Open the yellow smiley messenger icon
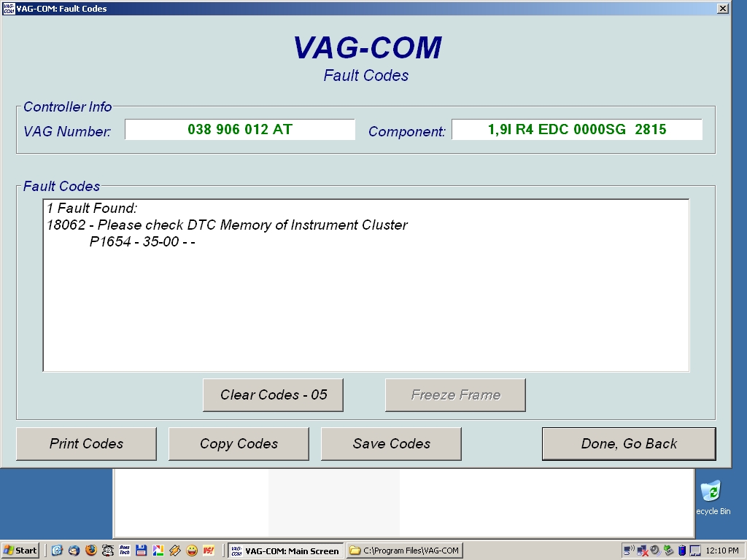This screenshot has width=747, height=560. 192,551
